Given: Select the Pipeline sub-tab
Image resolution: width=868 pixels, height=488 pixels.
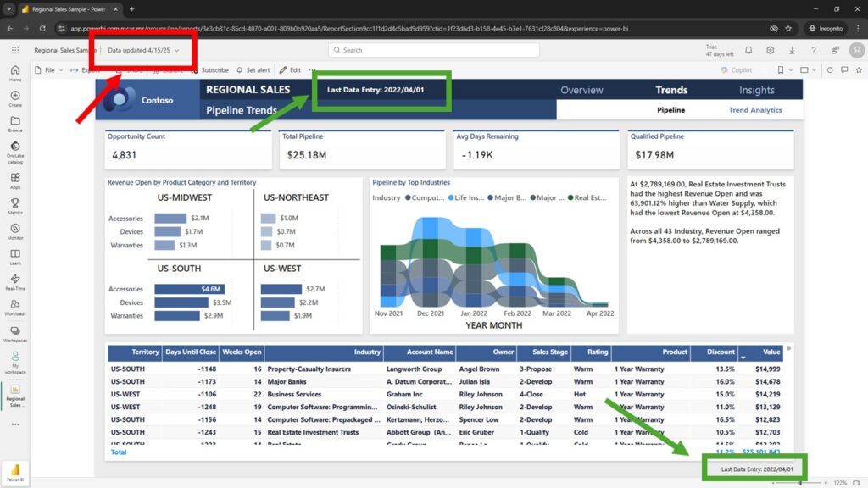Looking at the screenshot, I should 671,110.
